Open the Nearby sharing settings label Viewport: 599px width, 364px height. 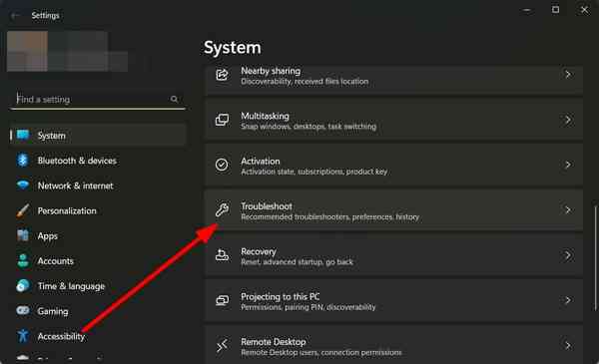[271, 71]
